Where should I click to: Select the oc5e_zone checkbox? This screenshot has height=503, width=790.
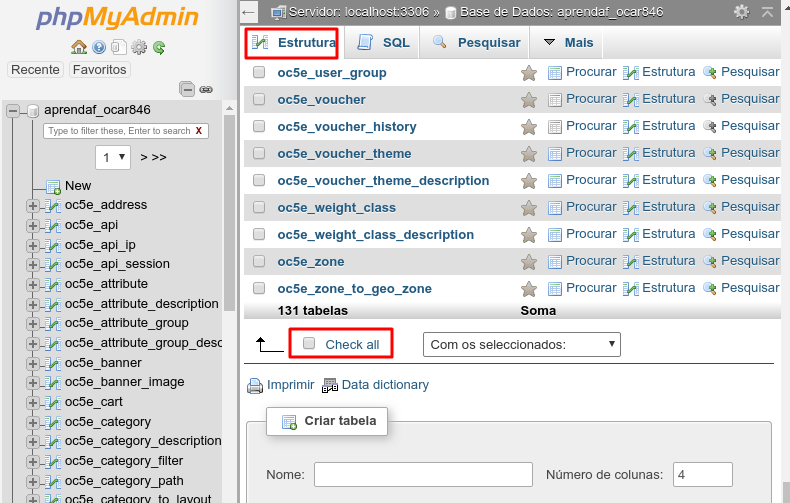[x=259, y=261]
